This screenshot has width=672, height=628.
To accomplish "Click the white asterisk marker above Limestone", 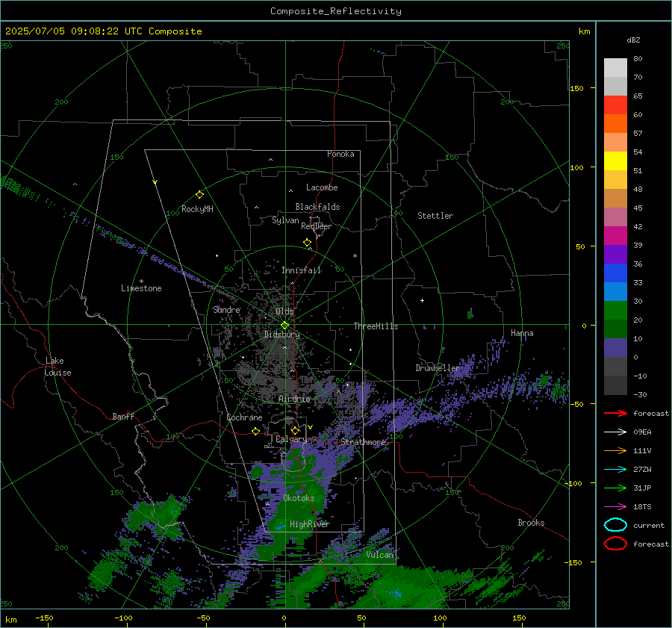I will (x=141, y=282).
